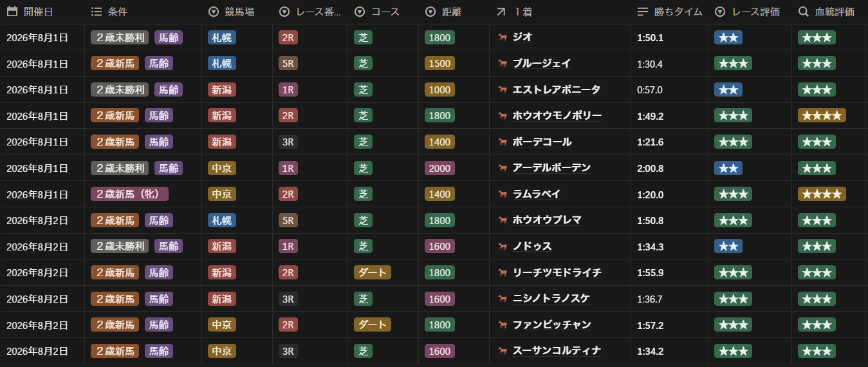Open the ノドゥス page link
868x367 pixels.
click(532, 246)
